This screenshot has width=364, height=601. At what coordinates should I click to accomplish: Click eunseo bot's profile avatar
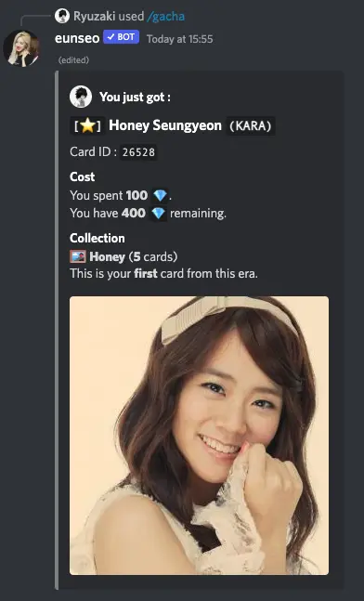(21, 48)
